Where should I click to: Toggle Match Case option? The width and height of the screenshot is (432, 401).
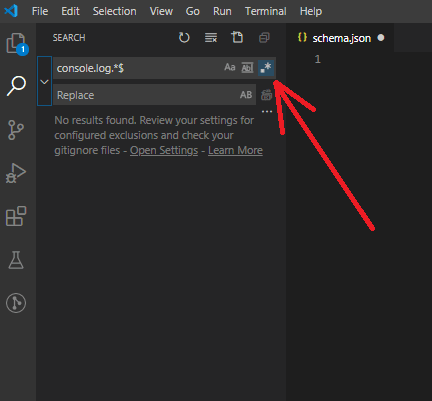tap(230, 68)
